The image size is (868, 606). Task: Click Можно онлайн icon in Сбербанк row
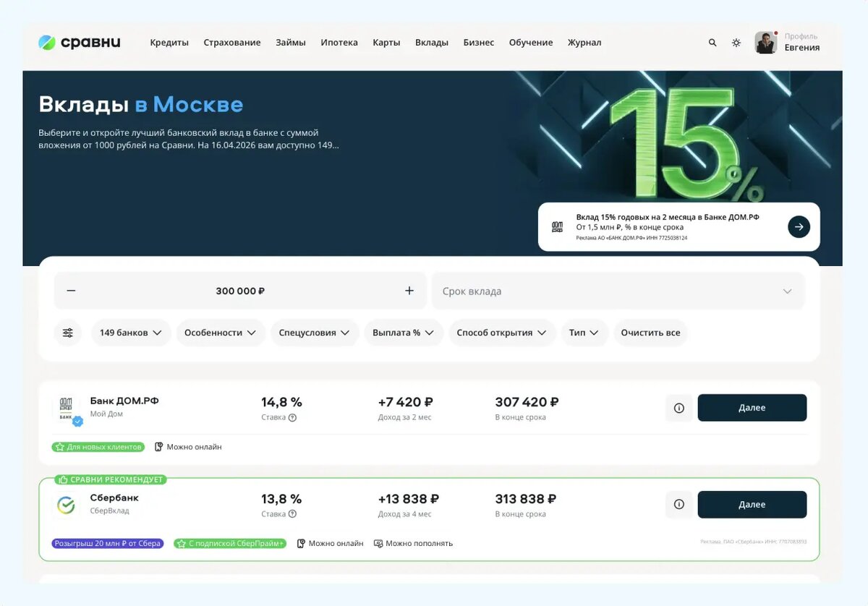302,543
